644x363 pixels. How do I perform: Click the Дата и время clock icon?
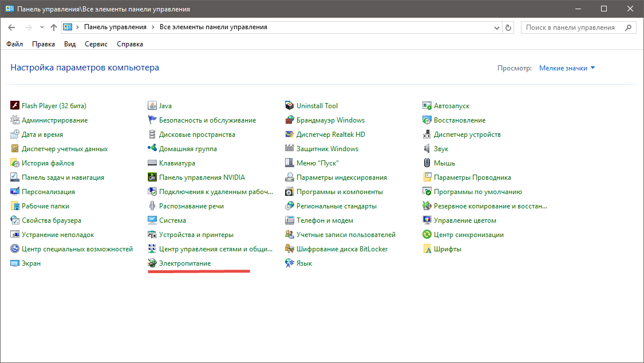(15, 135)
